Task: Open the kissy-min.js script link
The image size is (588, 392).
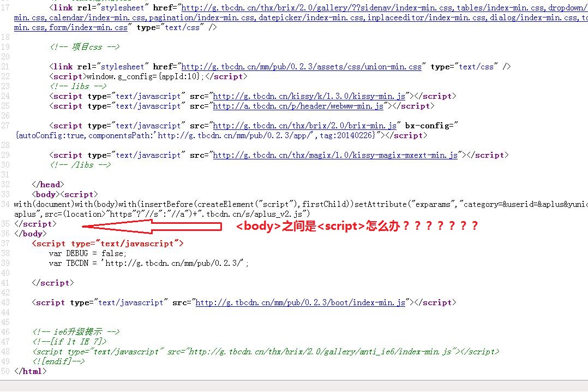Action: (309, 96)
